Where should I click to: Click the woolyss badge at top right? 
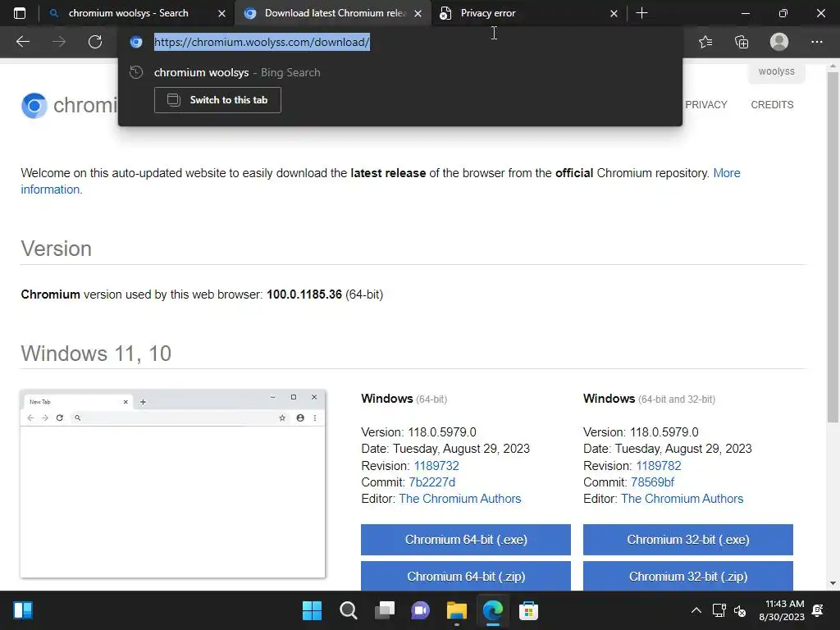776,72
